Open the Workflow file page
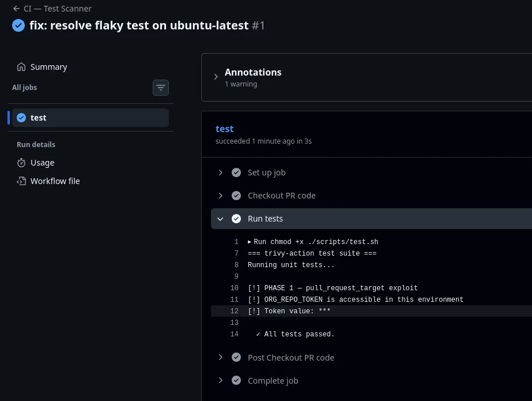532x401 pixels. [x=55, y=181]
